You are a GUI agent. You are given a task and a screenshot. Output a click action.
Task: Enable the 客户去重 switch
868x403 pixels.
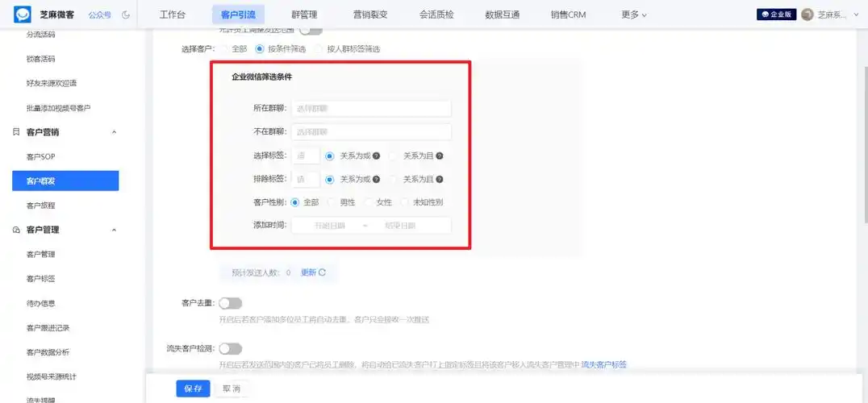(231, 303)
